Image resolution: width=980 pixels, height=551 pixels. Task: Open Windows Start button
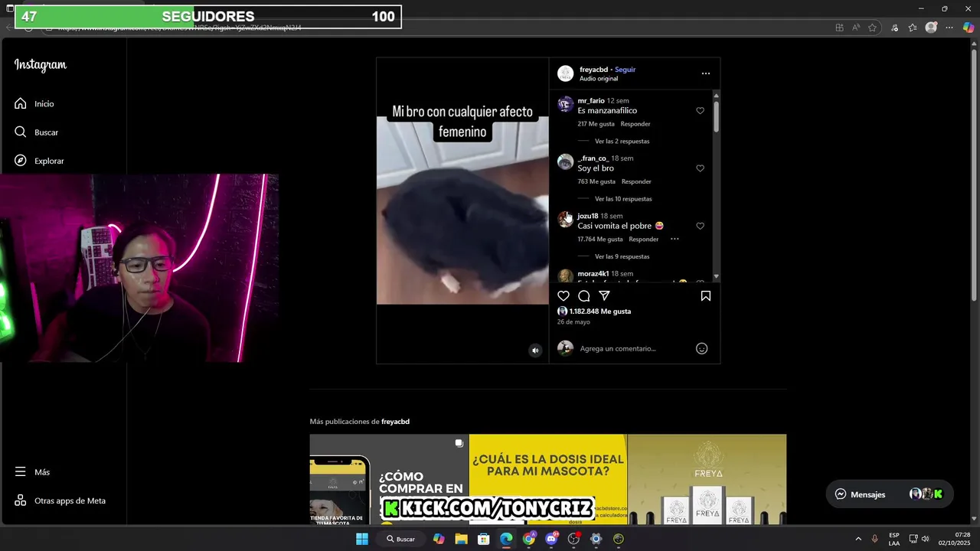click(x=362, y=539)
